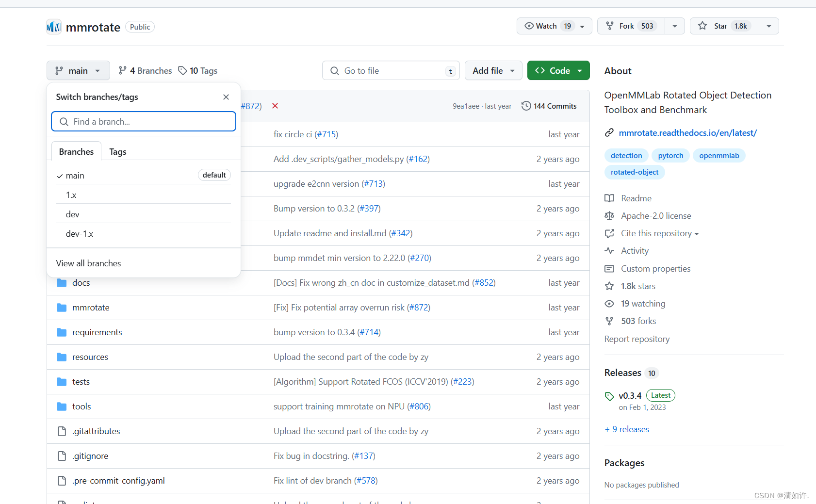Select the main branch entry
Image resolution: width=816 pixels, height=504 pixels.
(x=144, y=176)
